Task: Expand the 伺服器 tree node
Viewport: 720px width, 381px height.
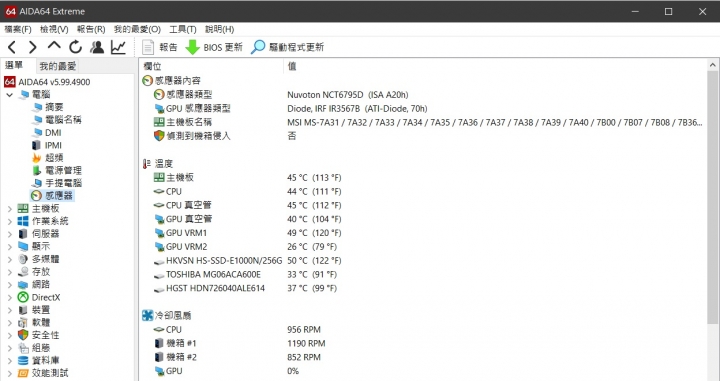Action: 10,234
